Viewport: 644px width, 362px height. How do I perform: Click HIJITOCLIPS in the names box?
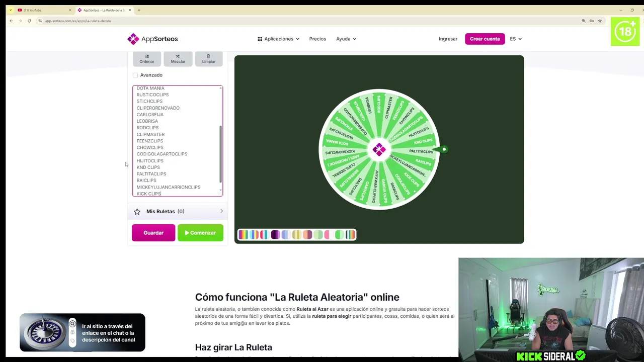(x=150, y=160)
